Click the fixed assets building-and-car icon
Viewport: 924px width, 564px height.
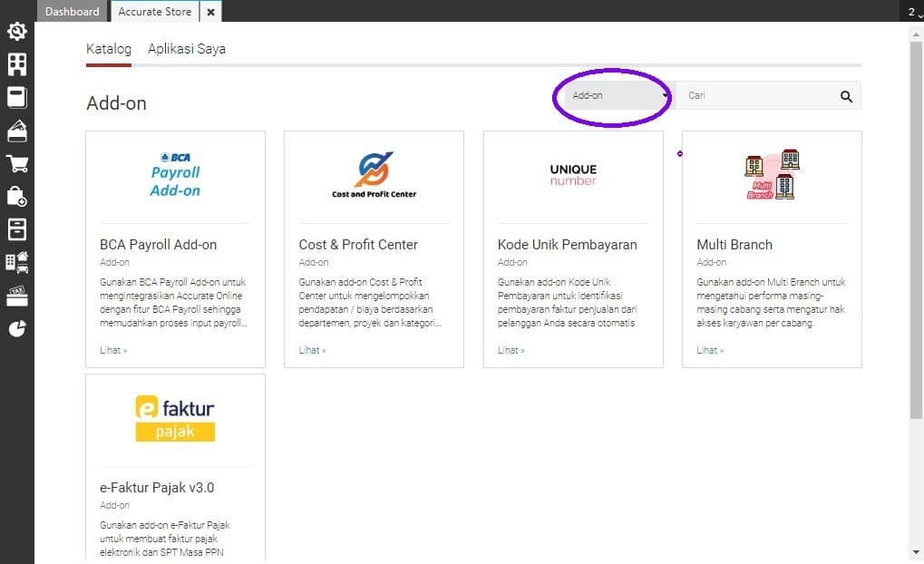pos(16,262)
